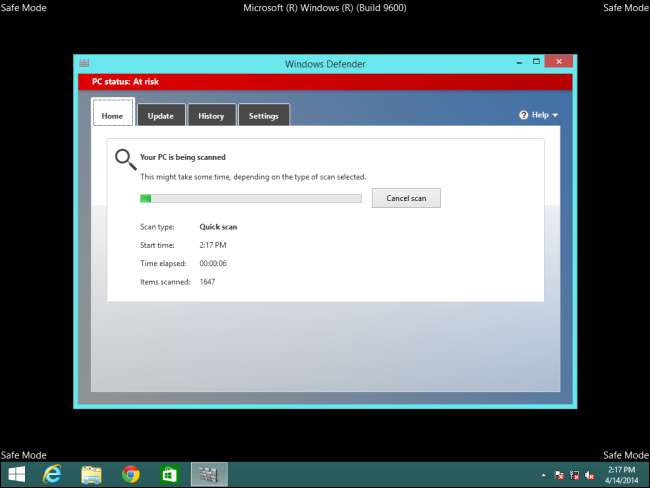Viewport: 650px width, 488px height.
Task: Click the scan progress bar
Action: click(x=250, y=198)
